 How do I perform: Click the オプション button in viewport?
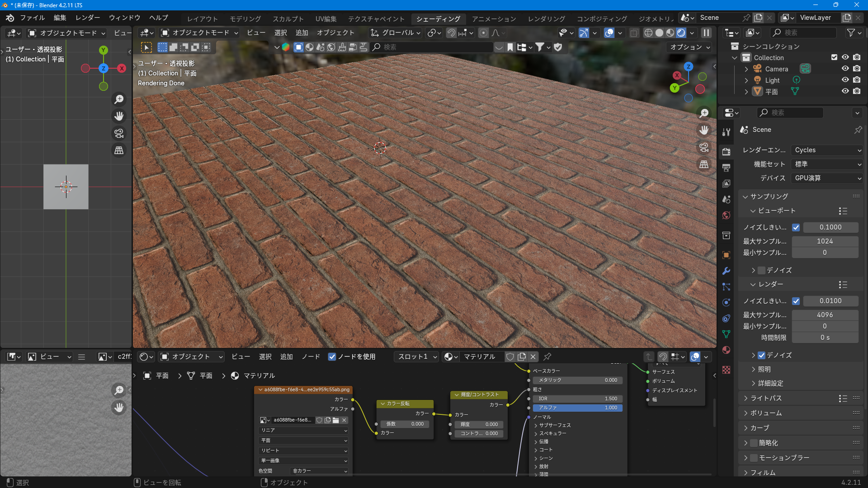pyautogui.click(x=689, y=47)
